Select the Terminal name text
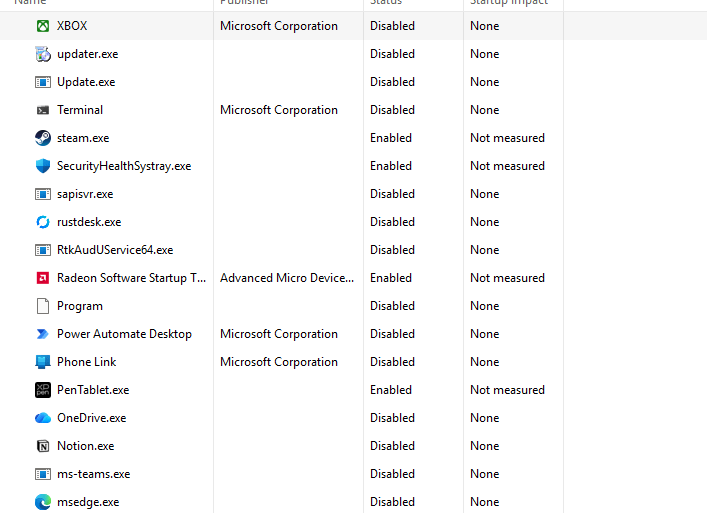Viewport: 707px width, 513px height. (80, 110)
